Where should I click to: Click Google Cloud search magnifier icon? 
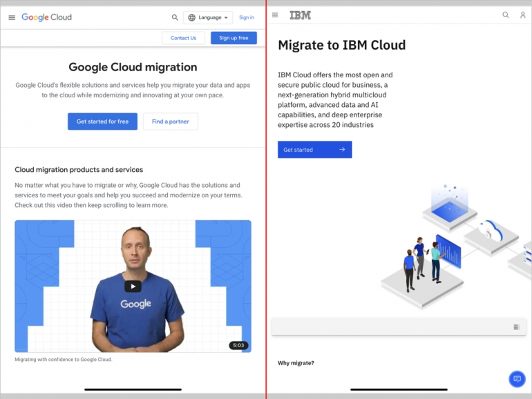(x=175, y=17)
